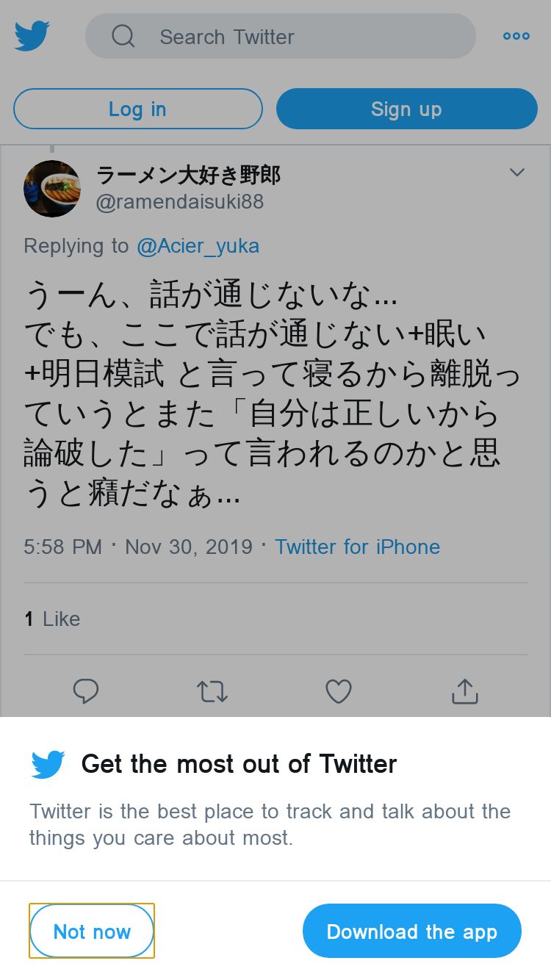Like the tweet with the heart icon

339,691
